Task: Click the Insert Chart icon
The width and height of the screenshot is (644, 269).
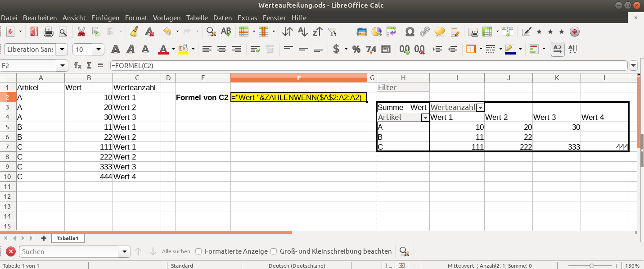Action: pyautogui.click(x=376, y=32)
